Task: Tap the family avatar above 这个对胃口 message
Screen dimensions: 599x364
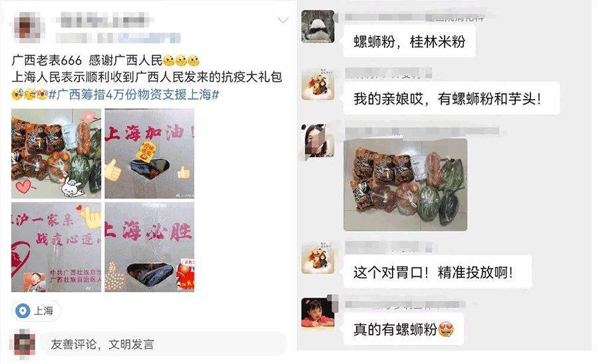Action: 318,260
